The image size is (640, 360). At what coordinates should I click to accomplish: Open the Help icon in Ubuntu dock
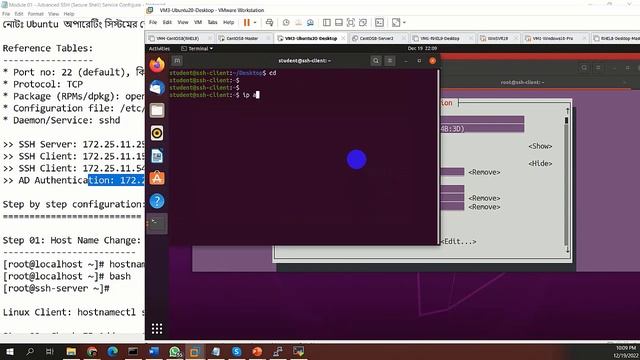(x=157, y=201)
